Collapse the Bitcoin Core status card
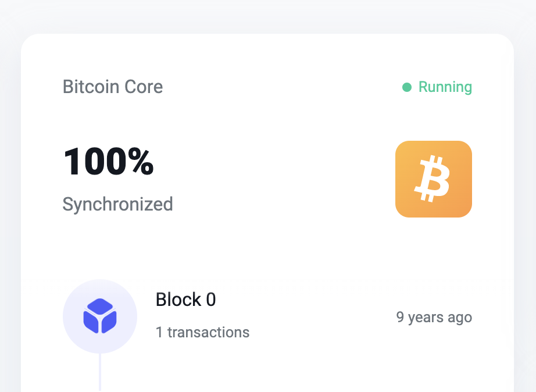The image size is (536, 392). [113, 87]
